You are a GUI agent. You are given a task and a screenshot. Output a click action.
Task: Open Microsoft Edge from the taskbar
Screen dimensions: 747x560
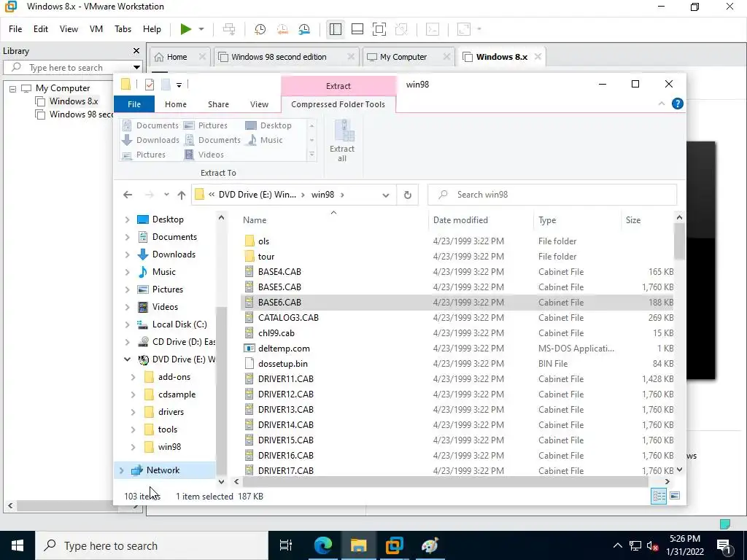[x=322, y=545]
